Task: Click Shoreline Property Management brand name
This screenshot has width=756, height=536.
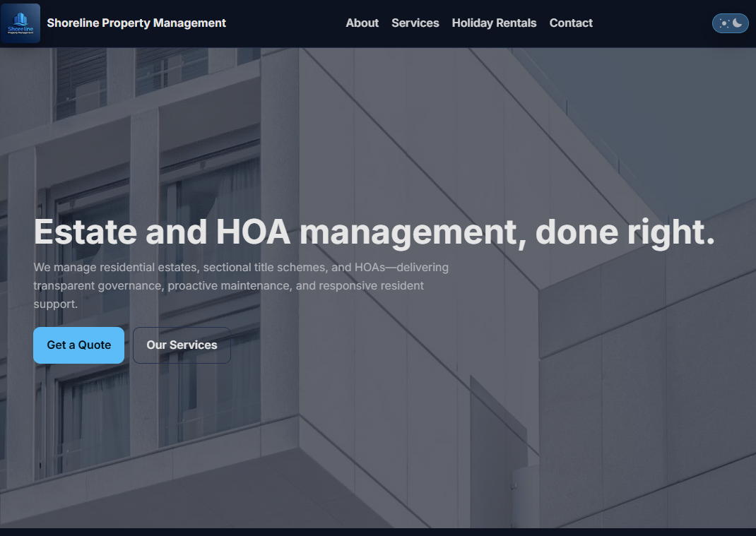Action: point(136,23)
